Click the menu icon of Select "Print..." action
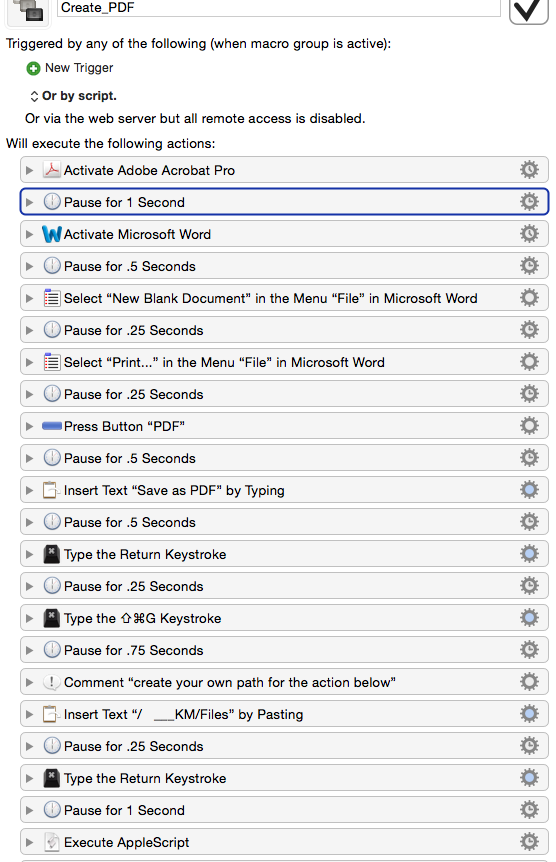 [x=52, y=362]
